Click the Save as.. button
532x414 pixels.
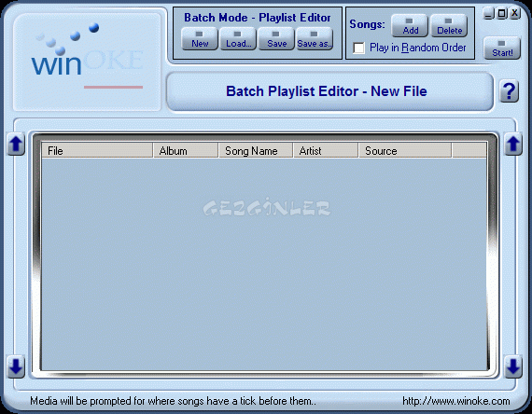pos(315,39)
